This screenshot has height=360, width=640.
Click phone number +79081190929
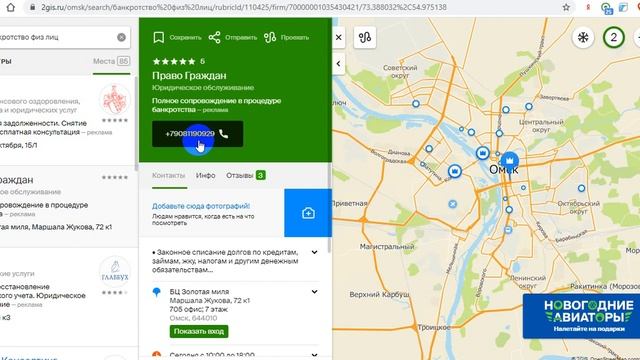coord(190,133)
